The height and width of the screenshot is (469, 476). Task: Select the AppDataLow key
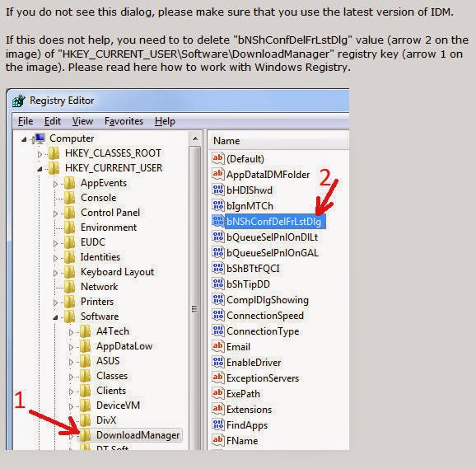(x=124, y=346)
